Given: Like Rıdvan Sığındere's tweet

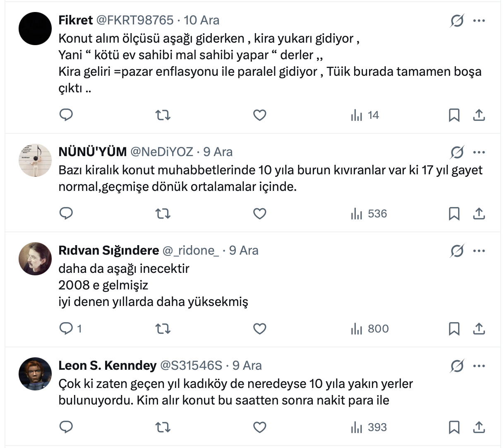Looking at the screenshot, I should [259, 329].
